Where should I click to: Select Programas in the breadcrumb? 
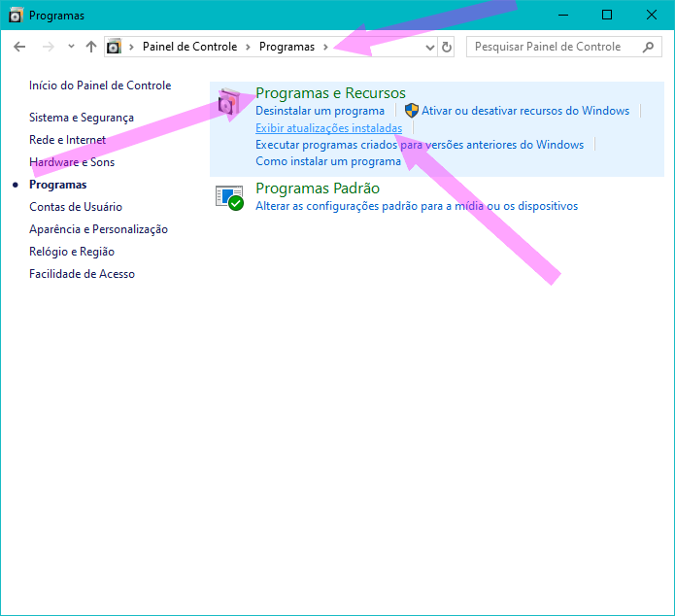pos(287,47)
